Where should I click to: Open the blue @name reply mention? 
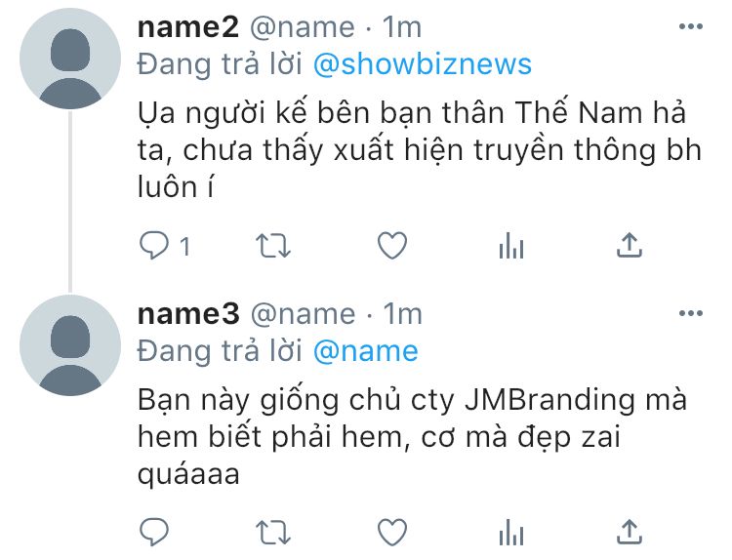click(366, 351)
